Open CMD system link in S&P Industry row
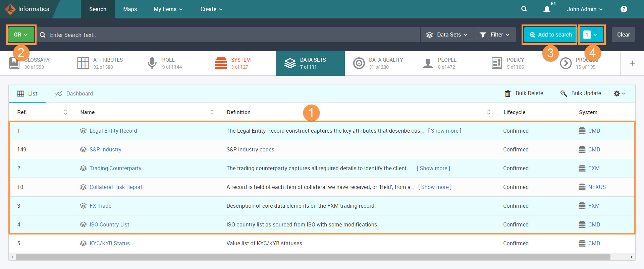Image resolution: width=644 pixels, height=269 pixels. [594, 150]
